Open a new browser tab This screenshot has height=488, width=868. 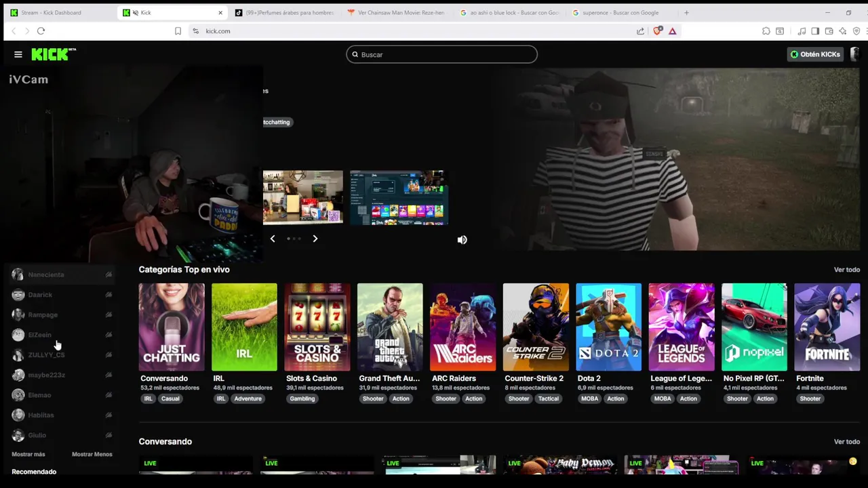click(x=686, y=12)
